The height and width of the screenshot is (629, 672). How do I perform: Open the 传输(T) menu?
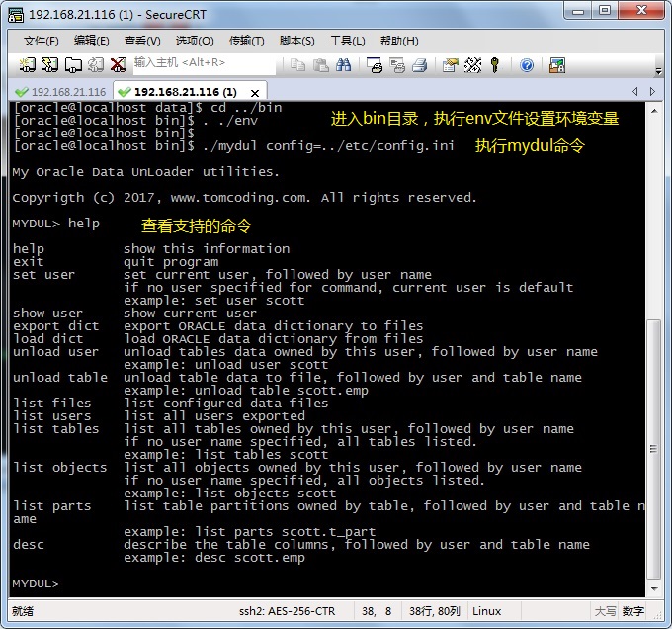click(246, 41)
